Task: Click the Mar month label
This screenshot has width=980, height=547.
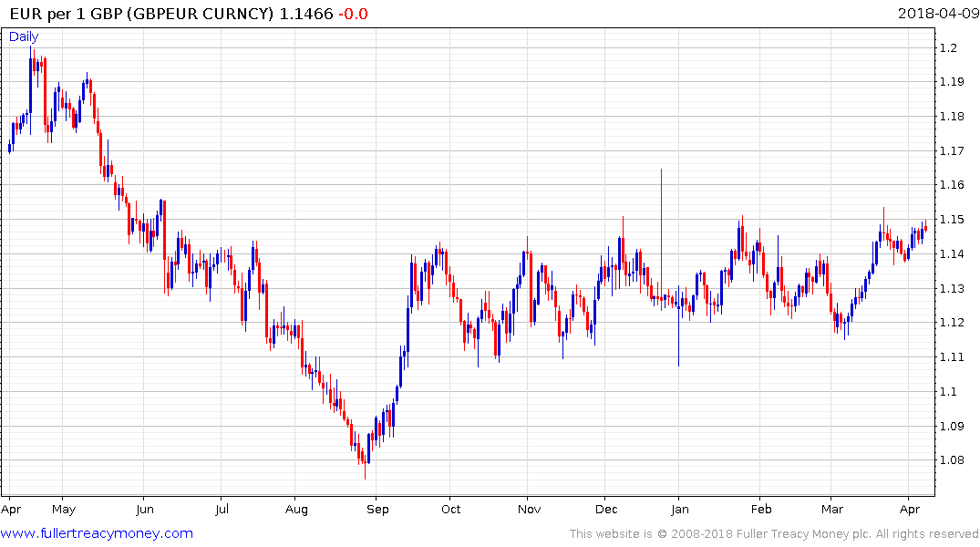Action: point(832,510)
